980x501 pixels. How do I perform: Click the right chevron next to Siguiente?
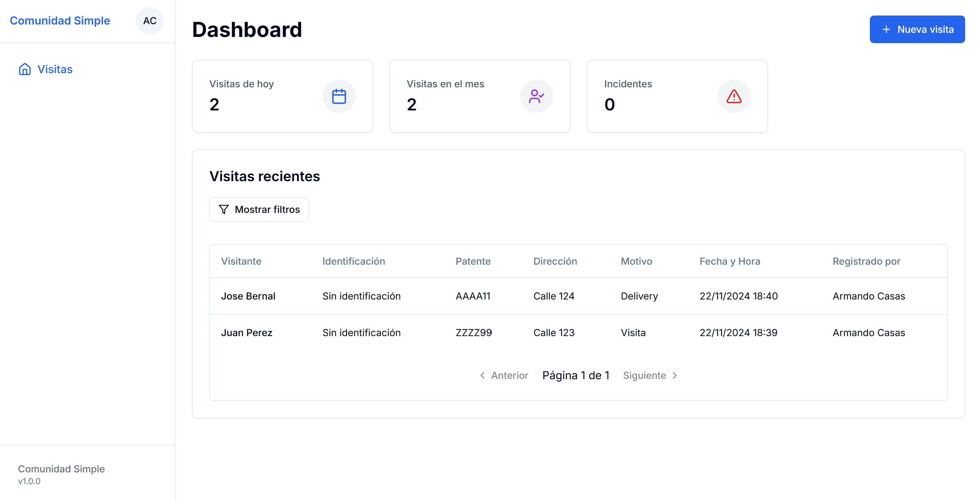click(675, 375)
